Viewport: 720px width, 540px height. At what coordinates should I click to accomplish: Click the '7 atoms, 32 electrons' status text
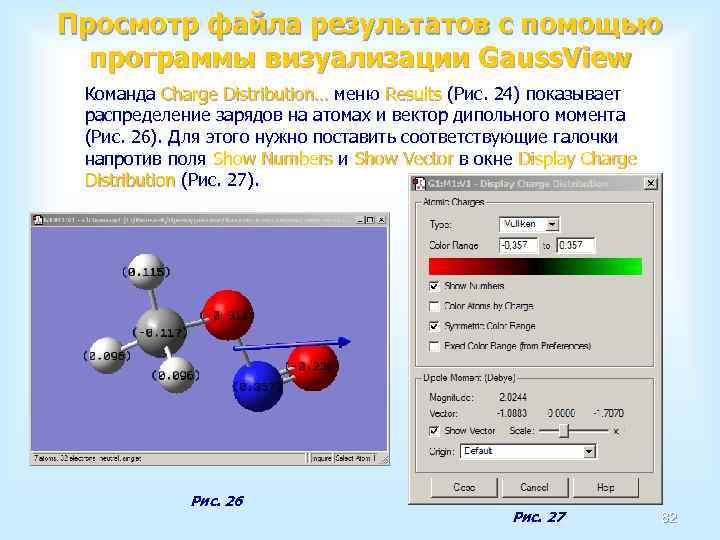point(88,458)
